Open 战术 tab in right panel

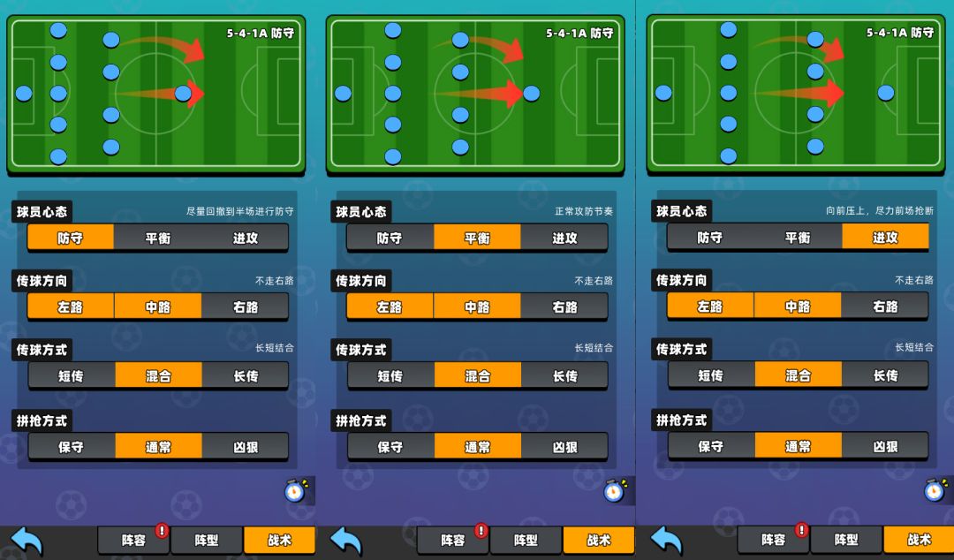pyautogui.click(x=919, y=540)
